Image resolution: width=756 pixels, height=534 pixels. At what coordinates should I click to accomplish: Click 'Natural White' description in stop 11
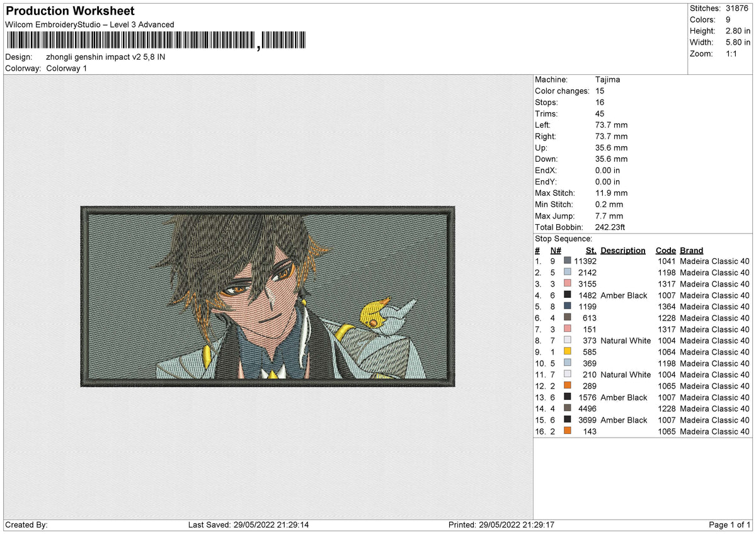[x=626, y=375]
